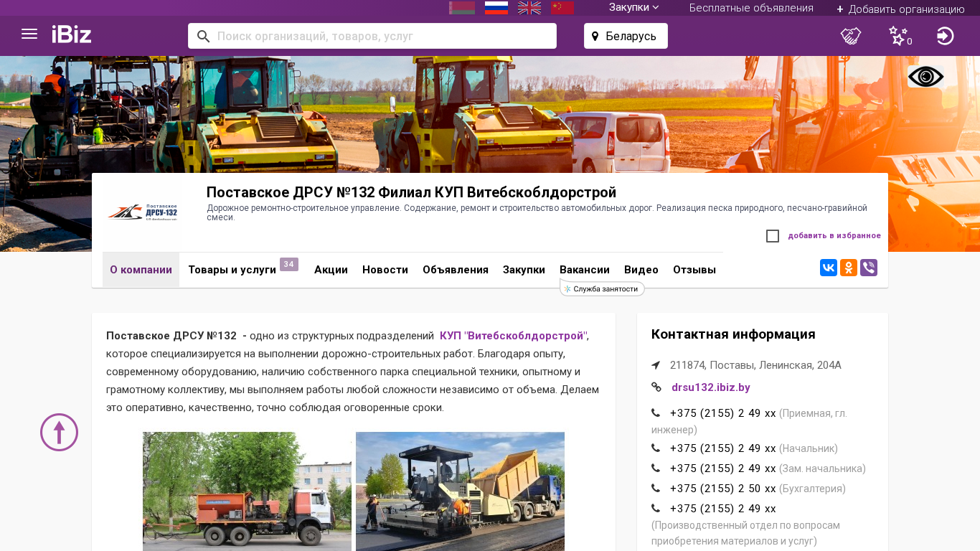Screen dimensions: 980x551
Task: Click the address 211874, Поставы, Ленинская
Action: pos(755,365)
